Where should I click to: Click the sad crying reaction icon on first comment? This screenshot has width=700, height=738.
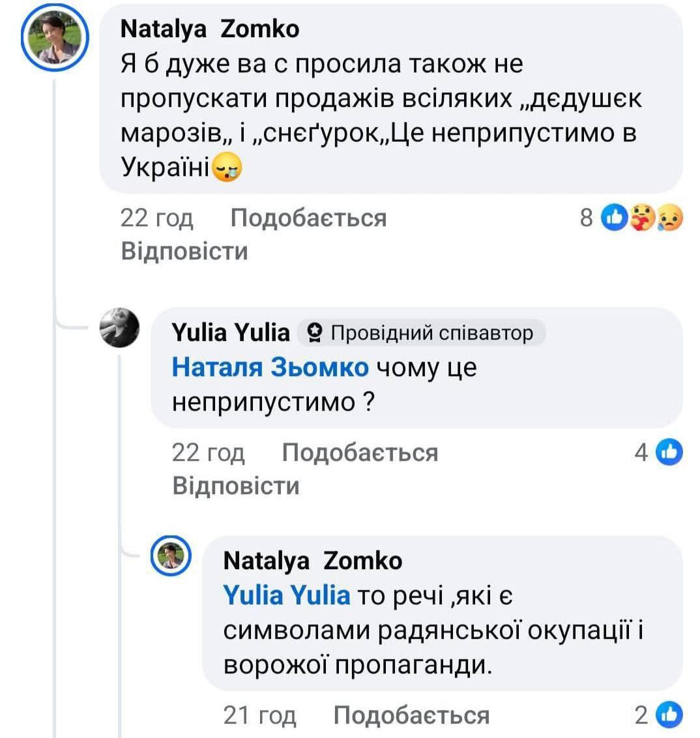(669, 218)
